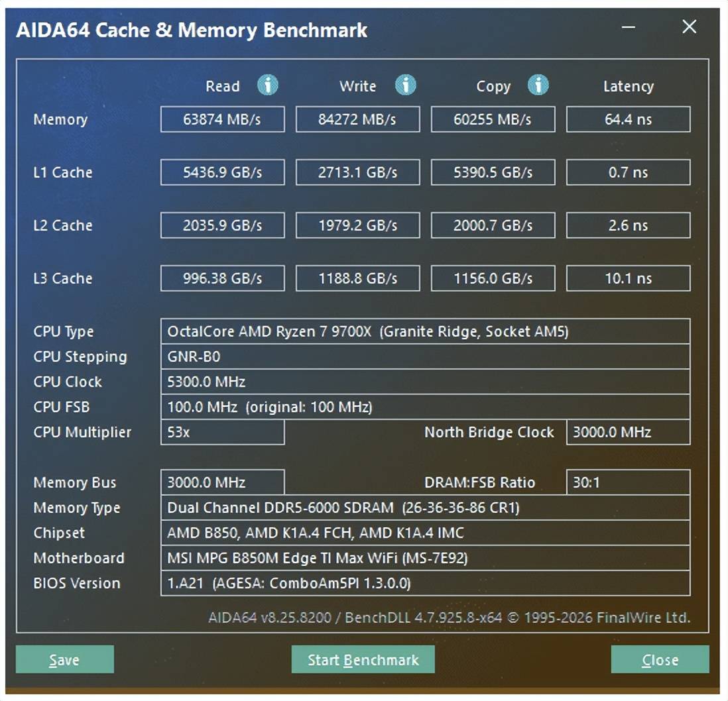728x701 pixels.
Task: Select the CPU Clock 5300.0 MHz field
Action: click(x=424, y=382)
